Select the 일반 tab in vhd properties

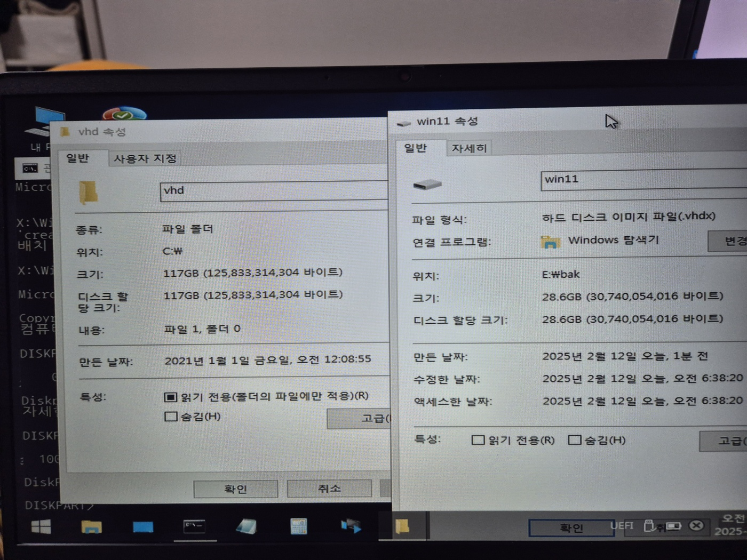(78, 158)
